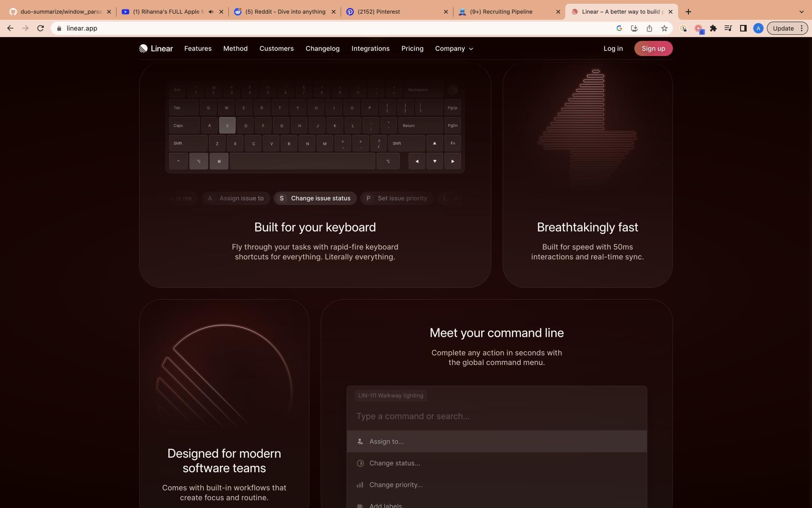Click the Sign up button

click(x=653, y=48)
